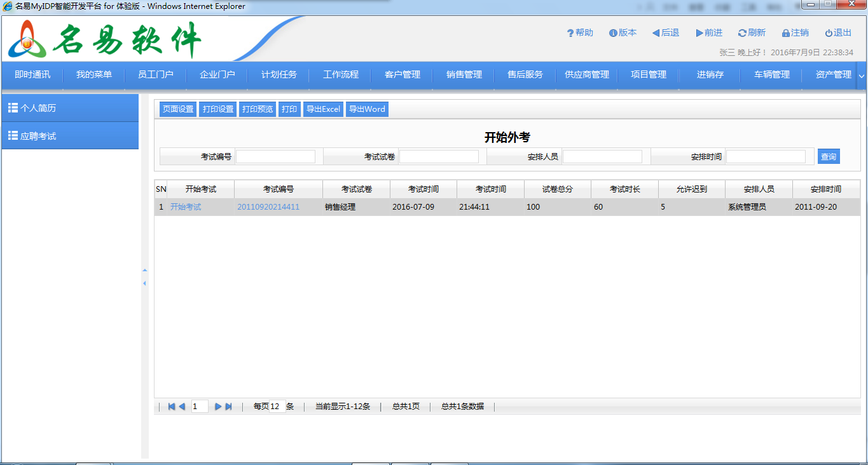Select 应聘考试 in the left sidebar
Screen dimensions: 868x465
click(70, 136)
